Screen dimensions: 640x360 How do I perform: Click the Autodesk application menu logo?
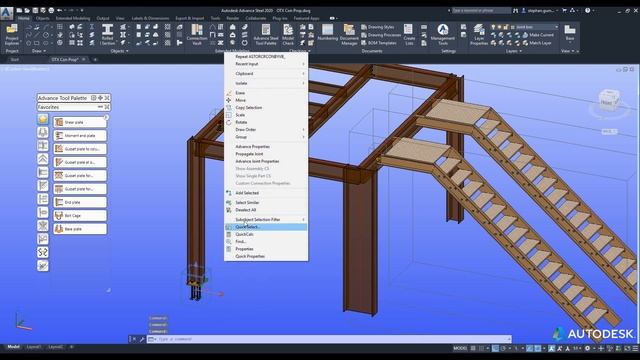point(7,13)
